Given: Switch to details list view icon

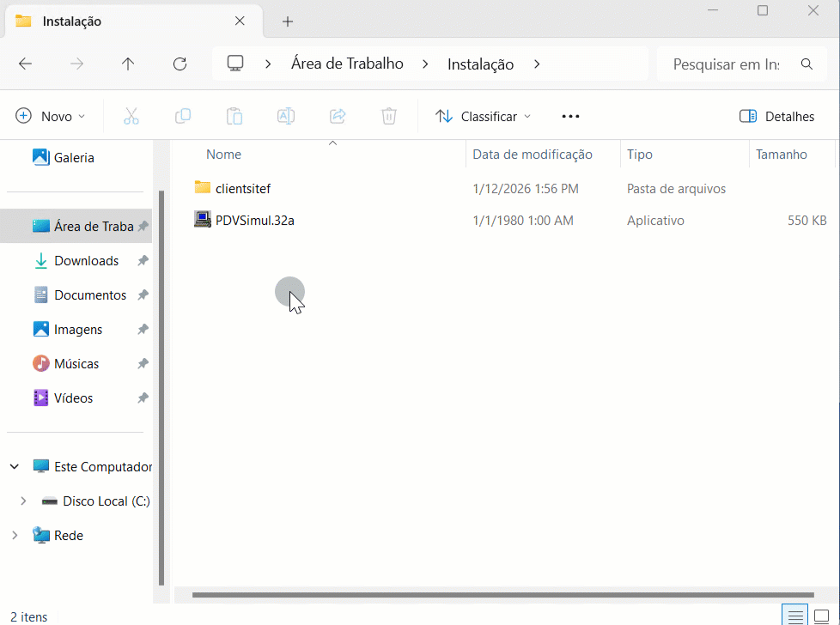Looking at the screenshot, I should [795, 616].
